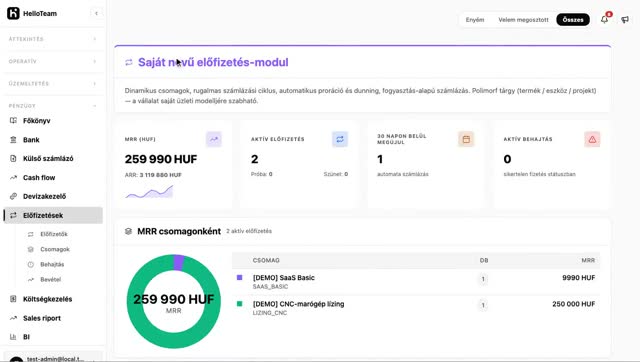Click the ARR: 3 119 880 HUF text
Screen dimensions: 640x362
click(x=153, y=175)
